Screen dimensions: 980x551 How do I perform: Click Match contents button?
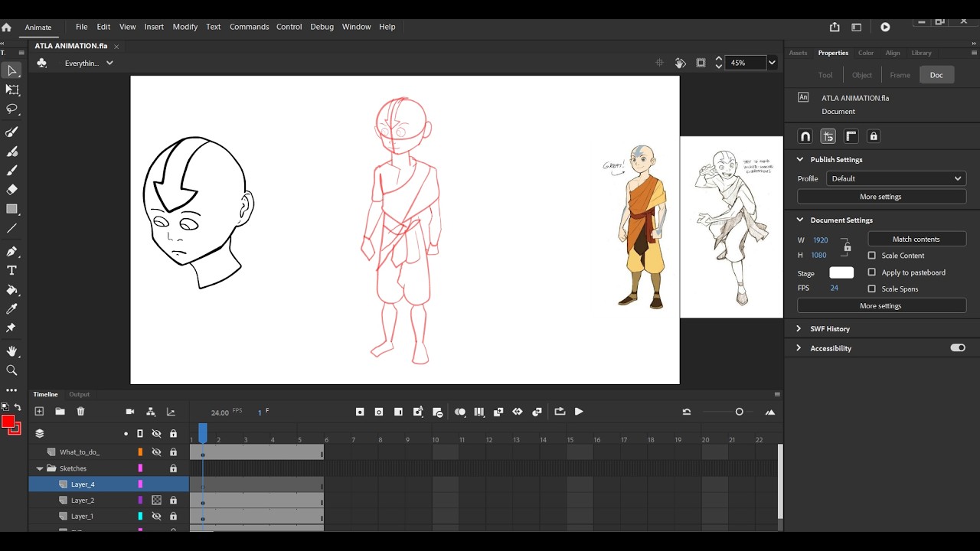pyautogui.click(x=916, y=240)
